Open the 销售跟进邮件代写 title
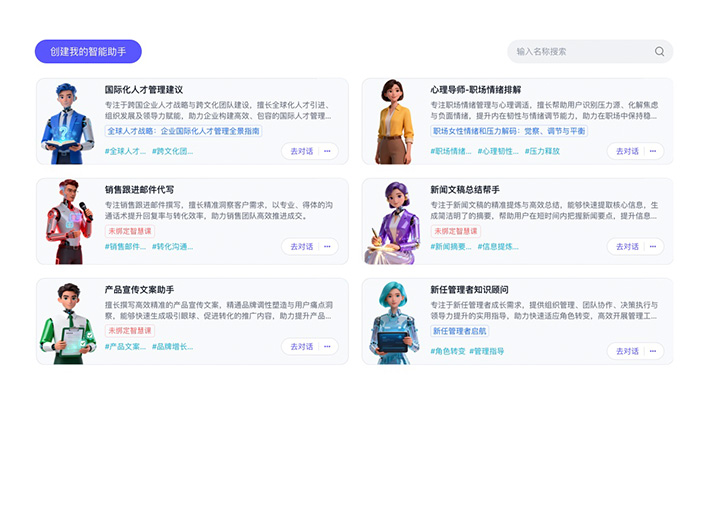The width and height of the screenshot is (707, 530). point(139,189)
